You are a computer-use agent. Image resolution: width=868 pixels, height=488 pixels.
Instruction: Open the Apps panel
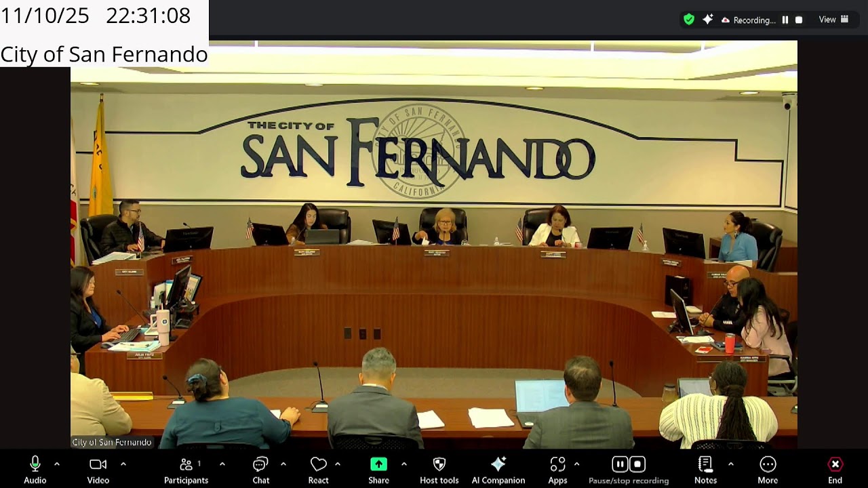557,470
